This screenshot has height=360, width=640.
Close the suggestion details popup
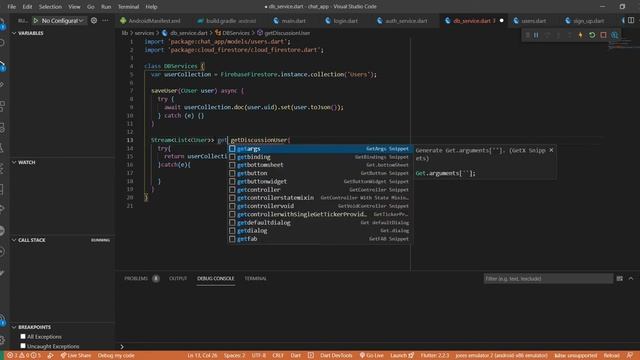(551, 150)
